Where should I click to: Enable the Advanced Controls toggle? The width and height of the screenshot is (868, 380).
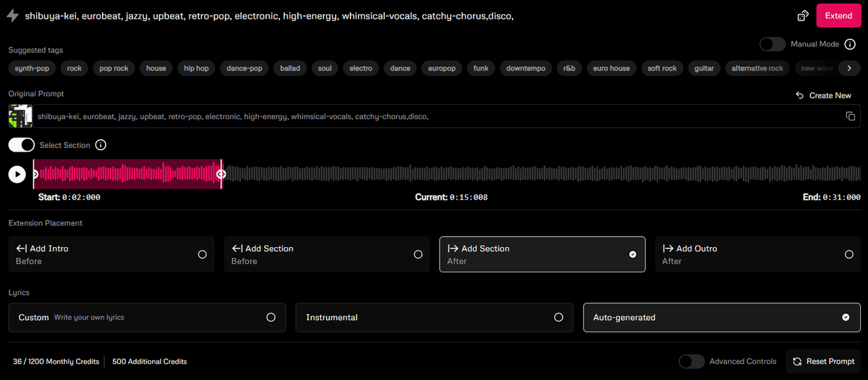point(692,361)
